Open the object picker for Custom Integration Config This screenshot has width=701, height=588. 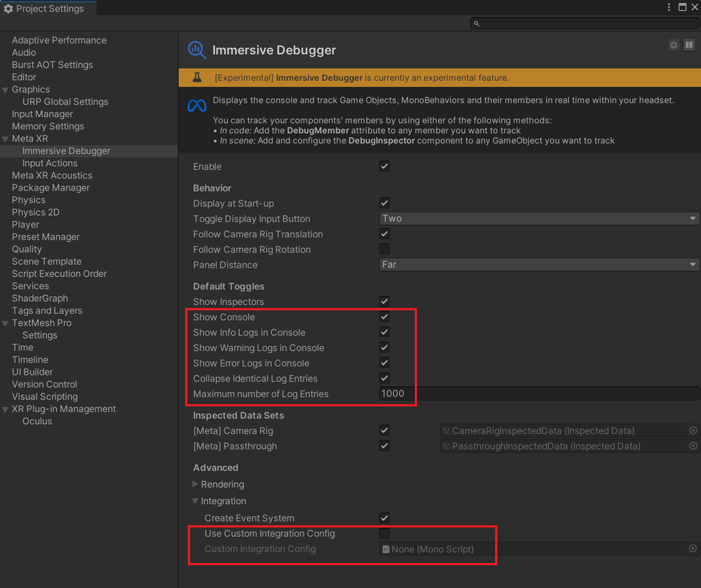[x=693, y=549]
